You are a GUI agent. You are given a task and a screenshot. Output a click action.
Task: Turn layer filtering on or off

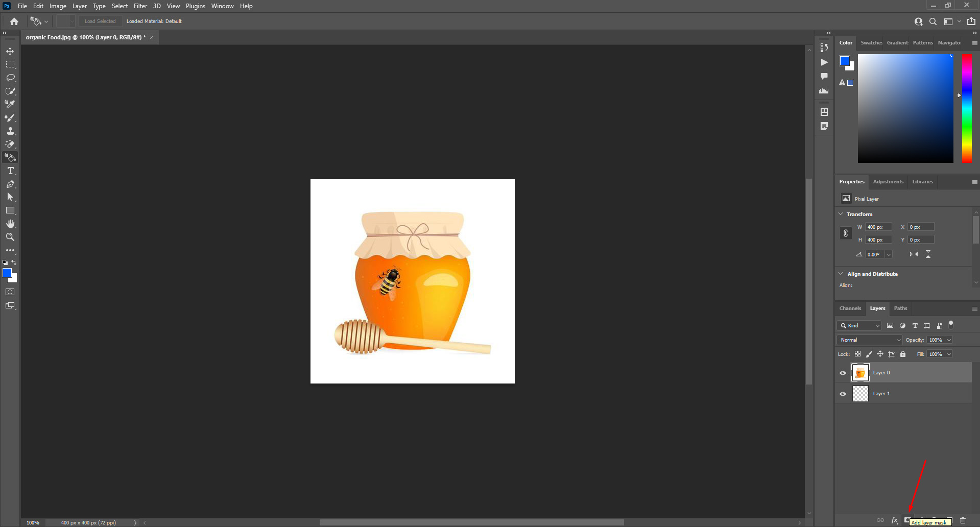pos(951,324)
